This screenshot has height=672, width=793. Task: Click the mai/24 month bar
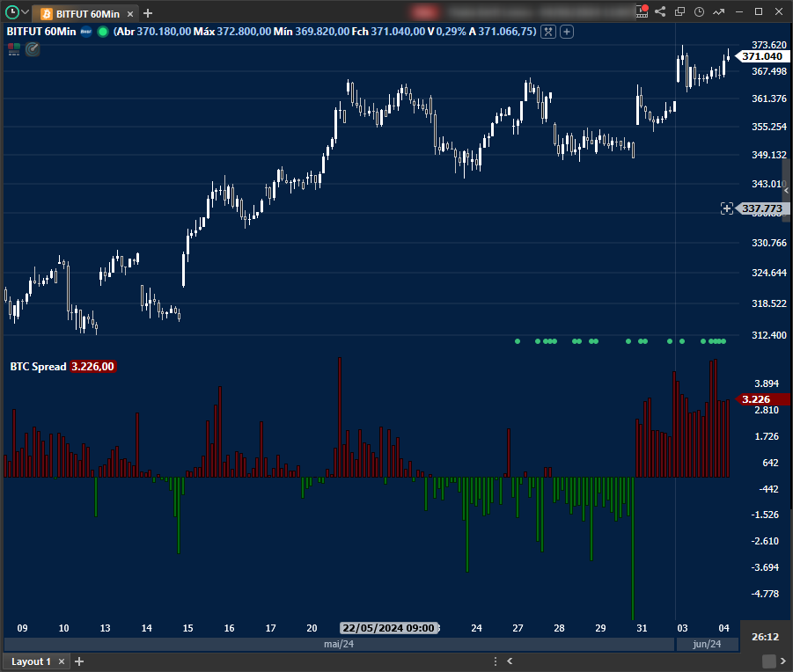(x=339, y=644)
